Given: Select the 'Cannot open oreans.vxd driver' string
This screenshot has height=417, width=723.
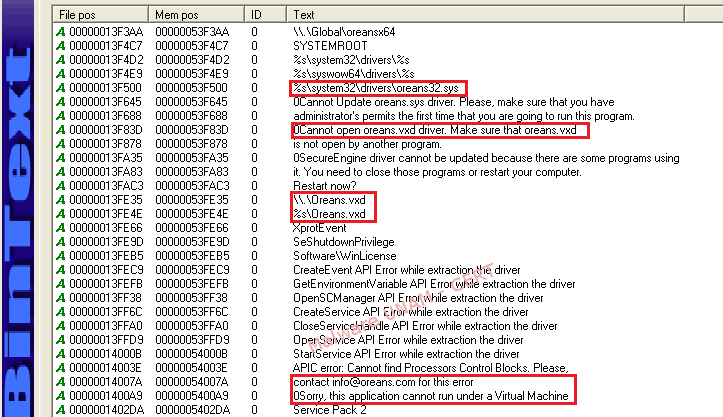Looking at the screenshot, I should [x=435, y=130].
